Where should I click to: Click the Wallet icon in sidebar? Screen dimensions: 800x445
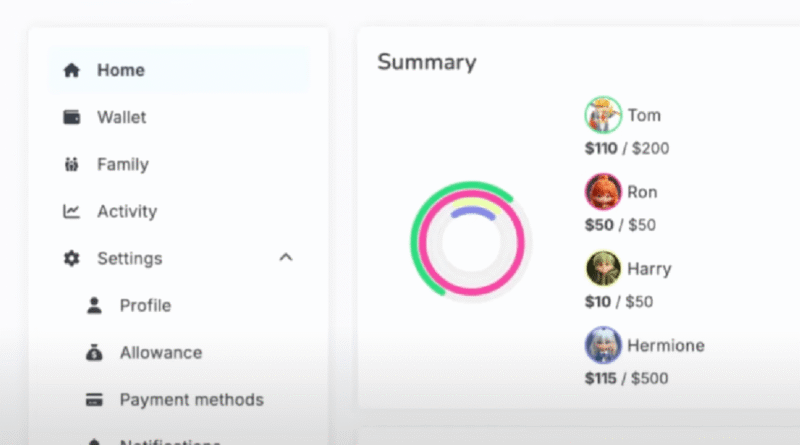coord(71,117)
